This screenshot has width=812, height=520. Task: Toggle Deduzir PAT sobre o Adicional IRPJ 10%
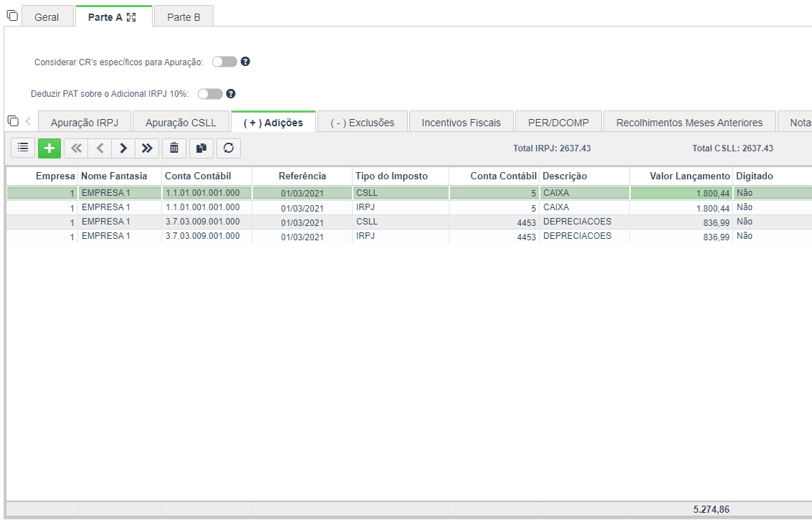[x=210, y=94]
